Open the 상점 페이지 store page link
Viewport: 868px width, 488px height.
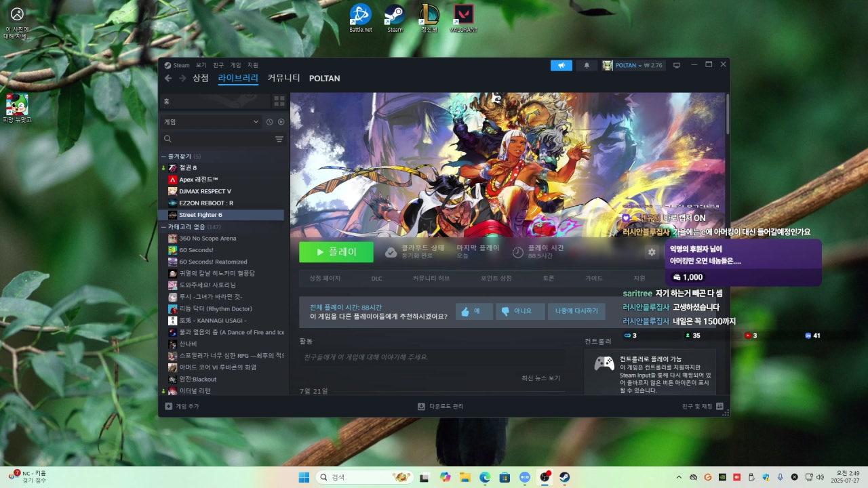[x=325, y=279]
